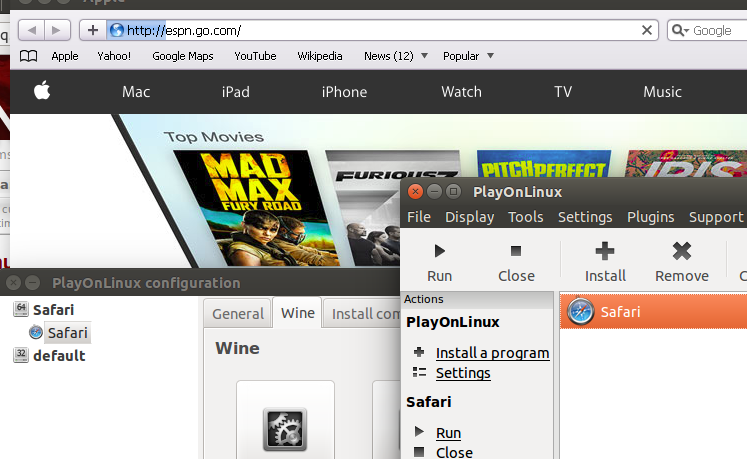Screen dimensions: 747x459
Task: Open the Yahoo! bookmark
Action: pyautogui.click(x=114, y=56)
